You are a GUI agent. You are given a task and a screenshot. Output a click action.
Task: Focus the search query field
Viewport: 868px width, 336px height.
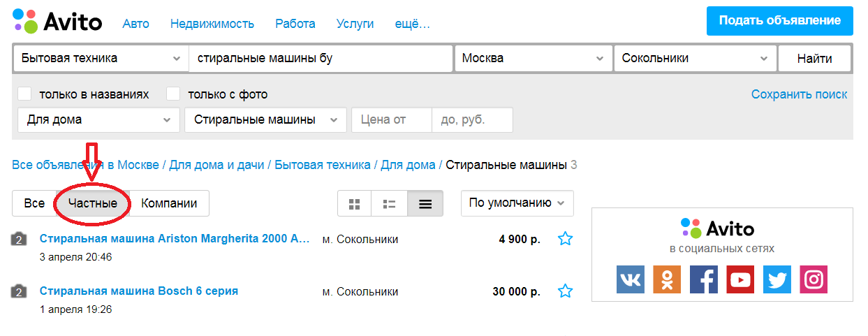click(321, 58)
